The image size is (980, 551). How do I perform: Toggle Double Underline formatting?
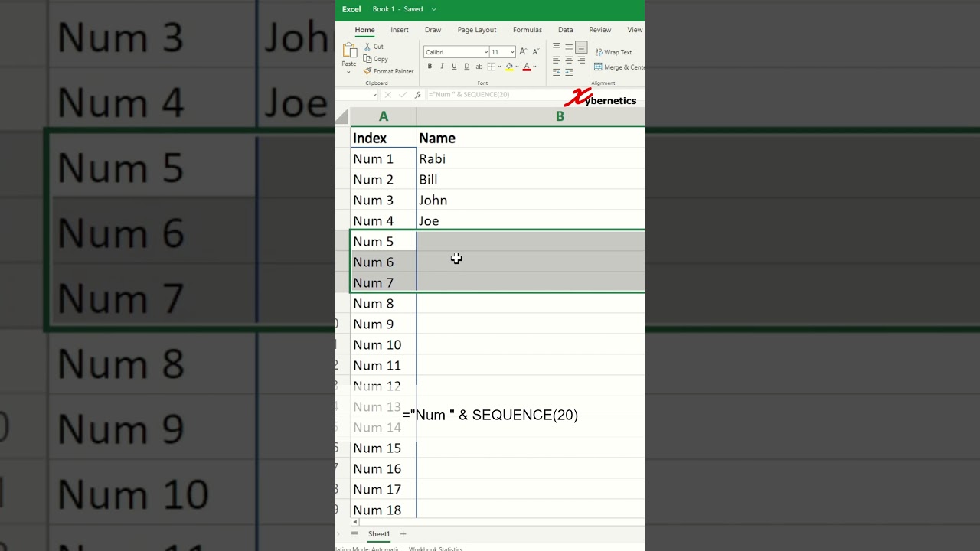point(467,67)
